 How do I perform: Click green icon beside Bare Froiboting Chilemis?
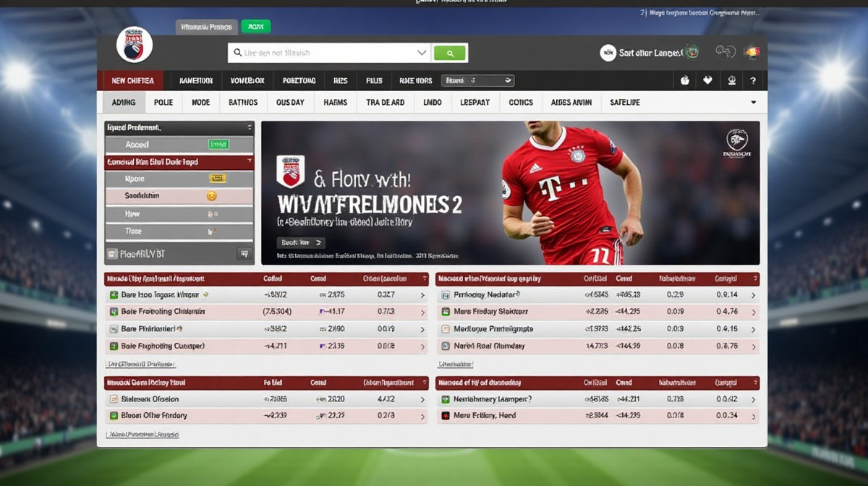(x=114, y=312)
